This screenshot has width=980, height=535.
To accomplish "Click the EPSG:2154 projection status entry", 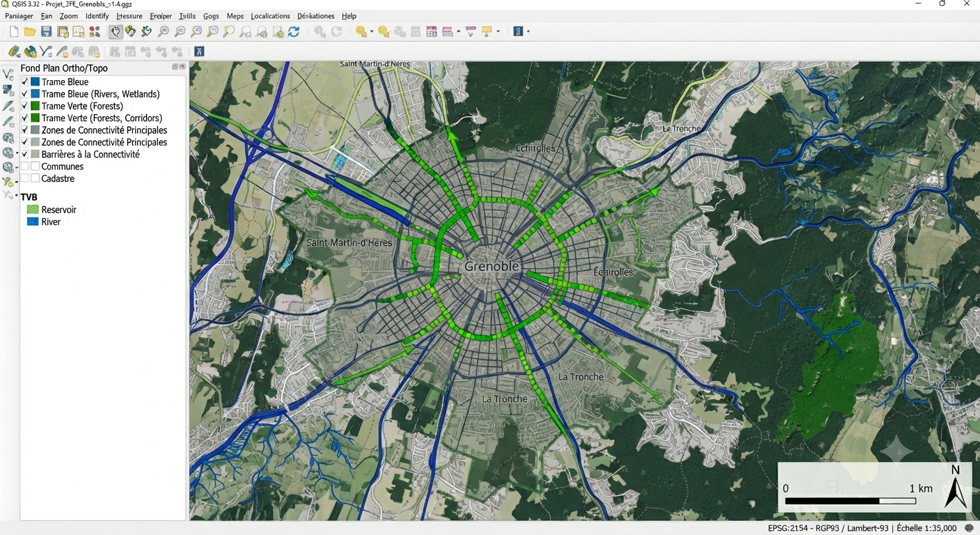I will click(828, 528).
